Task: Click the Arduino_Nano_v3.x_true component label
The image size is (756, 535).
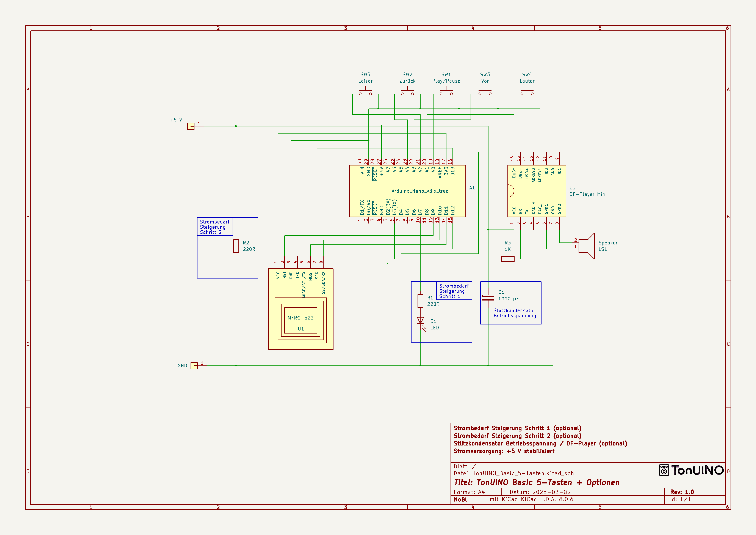Action: (419, 191)
